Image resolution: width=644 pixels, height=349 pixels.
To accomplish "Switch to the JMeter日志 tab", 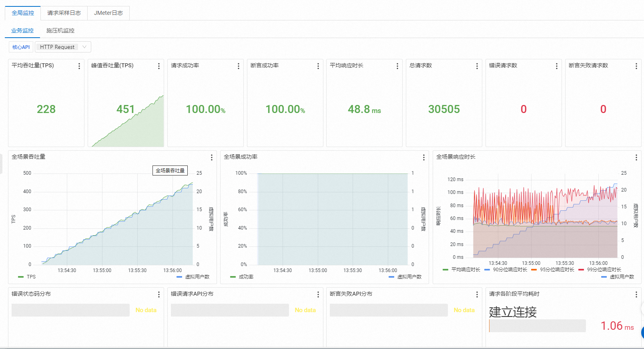I will point(108,13).
